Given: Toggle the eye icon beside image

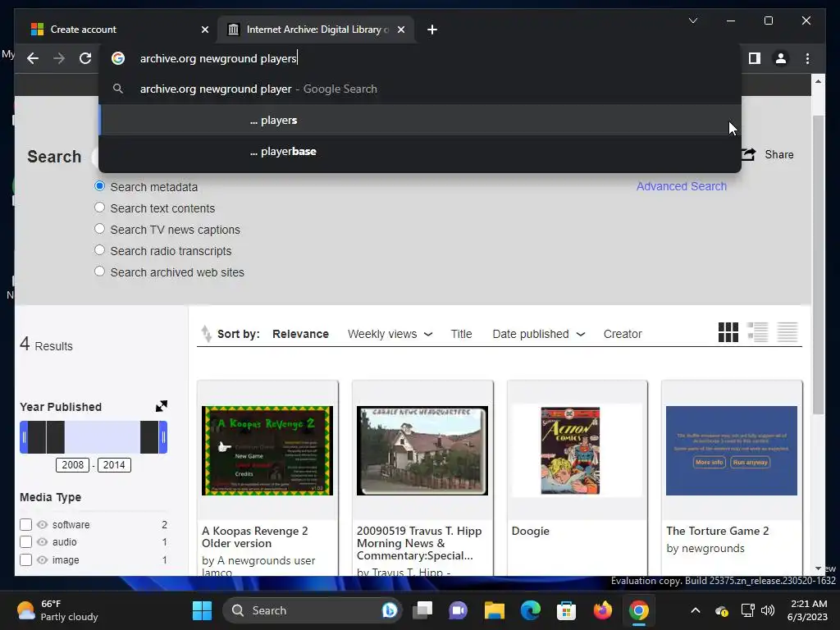Looking at the screenshot, I should (43, 559).
